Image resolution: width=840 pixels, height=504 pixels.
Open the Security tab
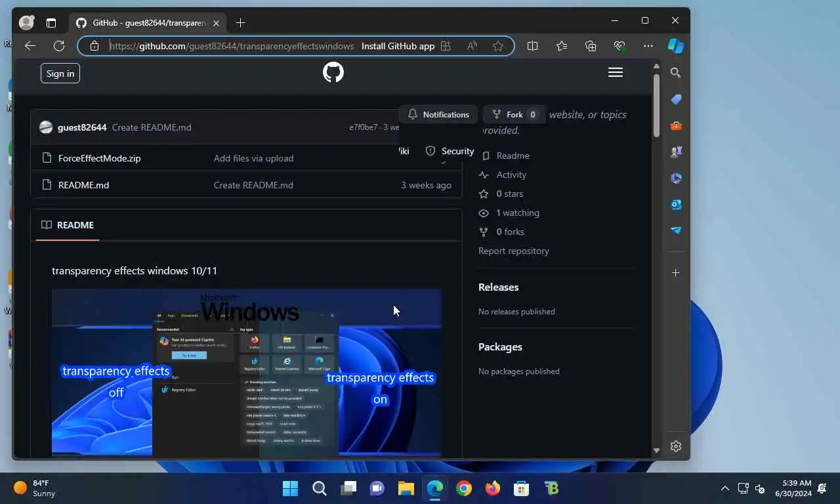[x=450, y=151]
